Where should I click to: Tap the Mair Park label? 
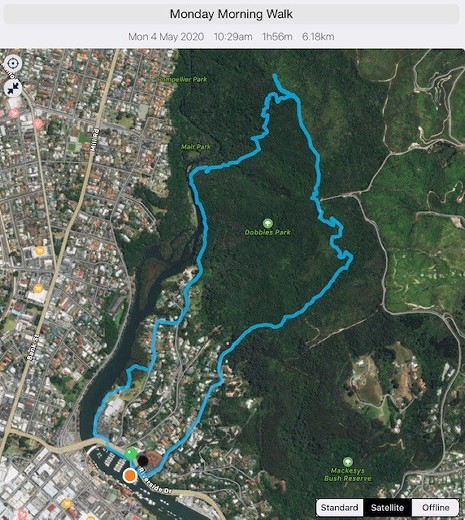196,147
